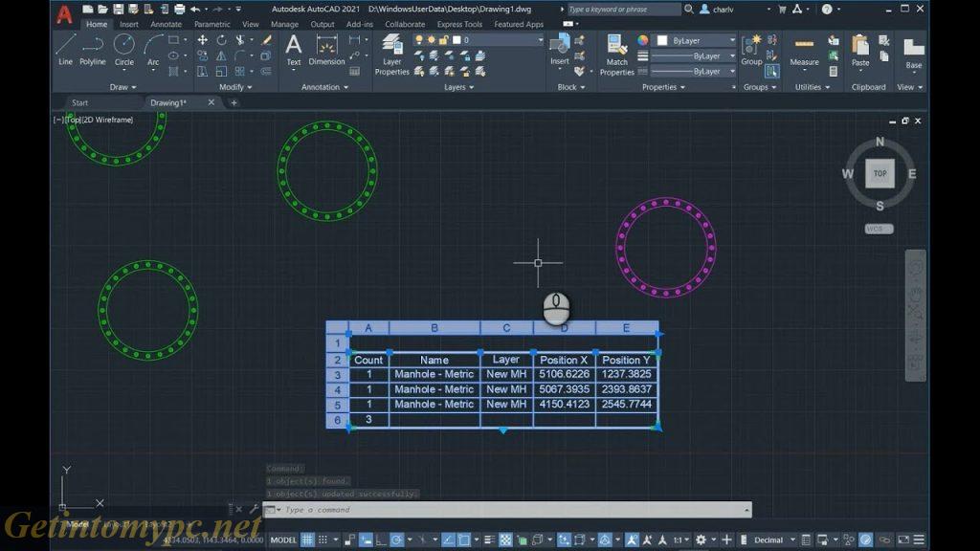Toggle polar tracking in status bar

tap(397, 540)
